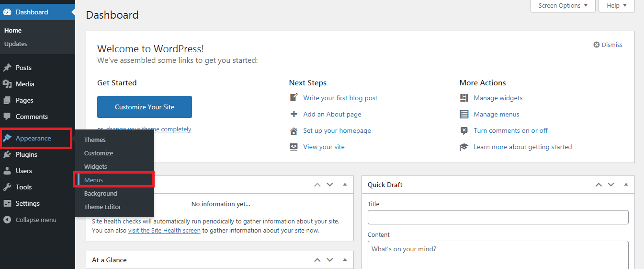Viewport: 644px width, 269px height.
Task: Click the menu icon beside Manage menus
Action: click(x=464, y=114)
